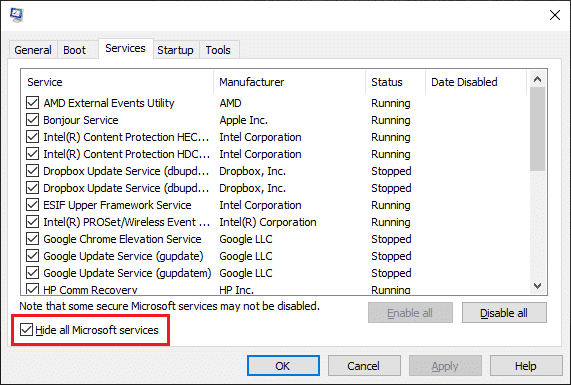The image size is (571, 385).
Task: Go to the Startup tab
Action: click(x=175, y=50)
